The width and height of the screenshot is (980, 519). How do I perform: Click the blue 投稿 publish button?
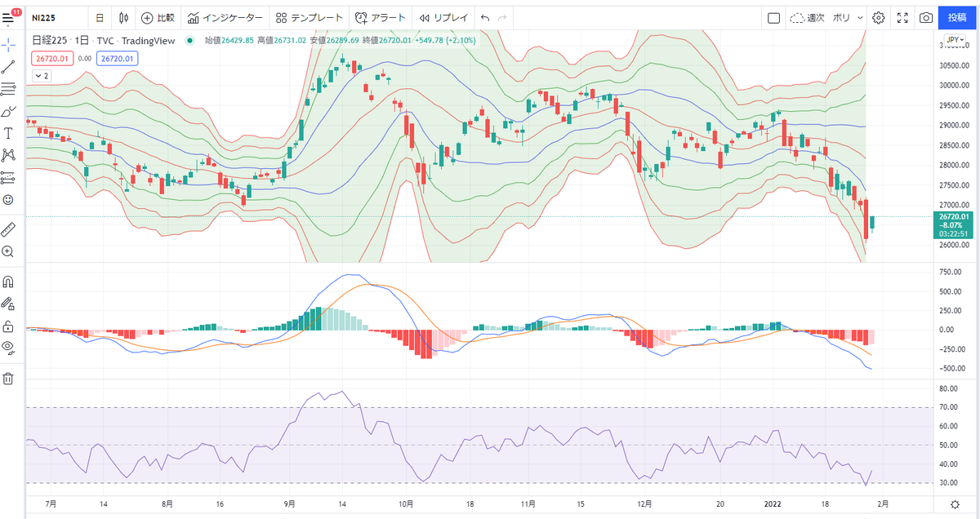pos(957,17)
